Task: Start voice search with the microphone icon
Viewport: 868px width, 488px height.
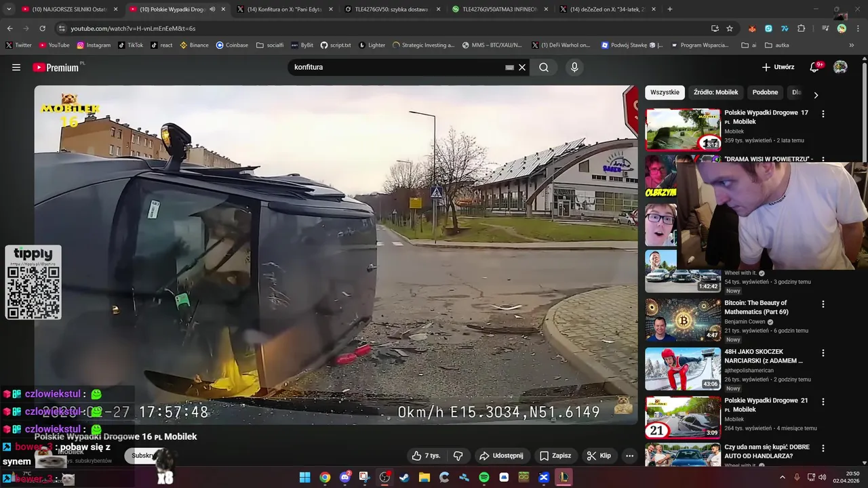Action: pos(574,67)
